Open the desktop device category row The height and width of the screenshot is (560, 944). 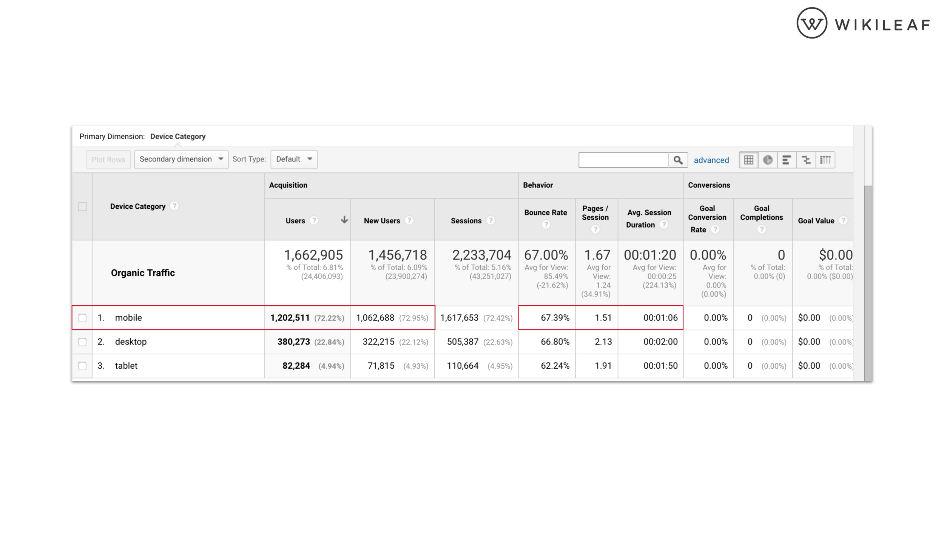coord(131,342)
